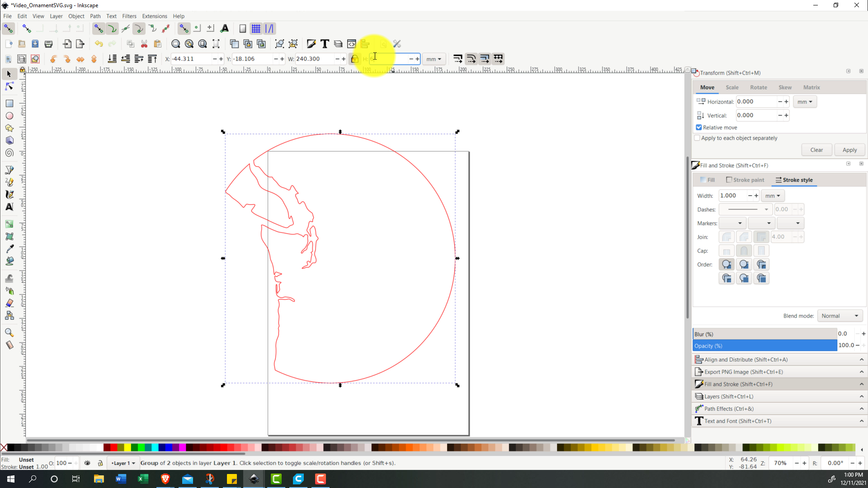Viewport: 868px width, 488px height.
Task: Activate the Dropper color picker tool
Action: (9, 249)
